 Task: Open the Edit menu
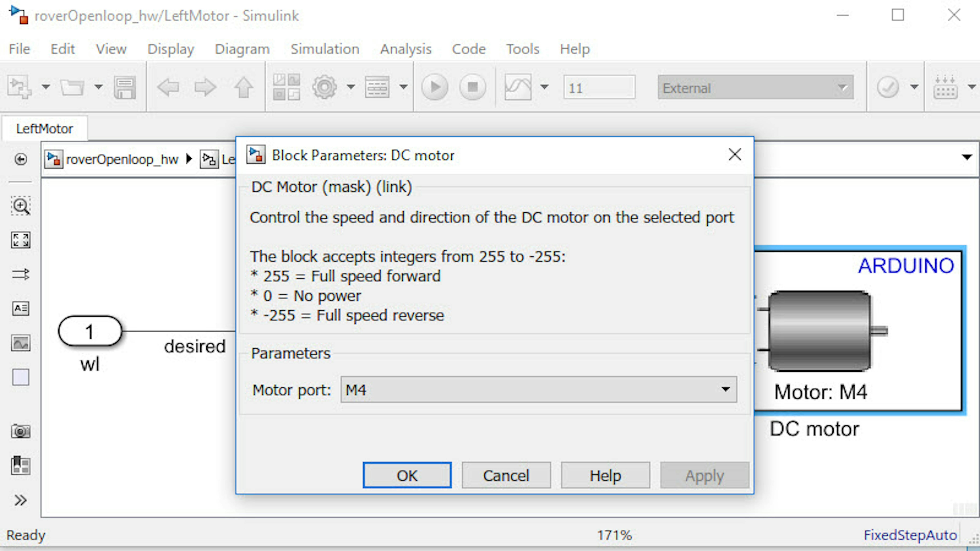pyautogui.click(x=63, y=49)
